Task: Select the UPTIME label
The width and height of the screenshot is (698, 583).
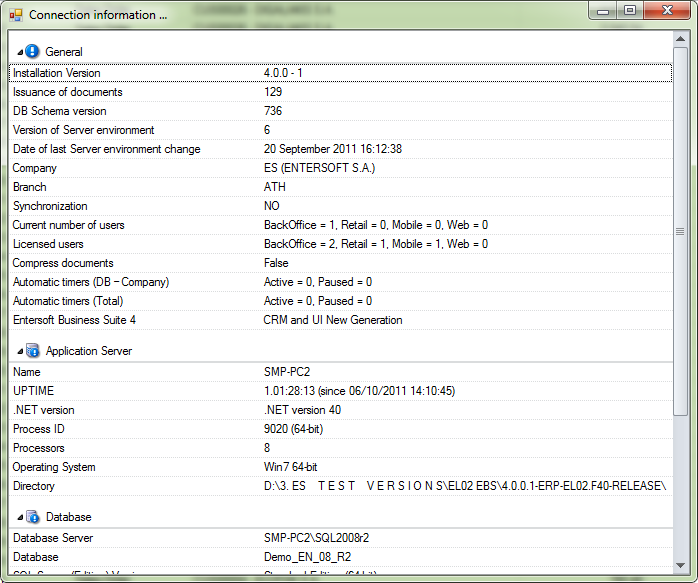Action: [x=33, y=391]
